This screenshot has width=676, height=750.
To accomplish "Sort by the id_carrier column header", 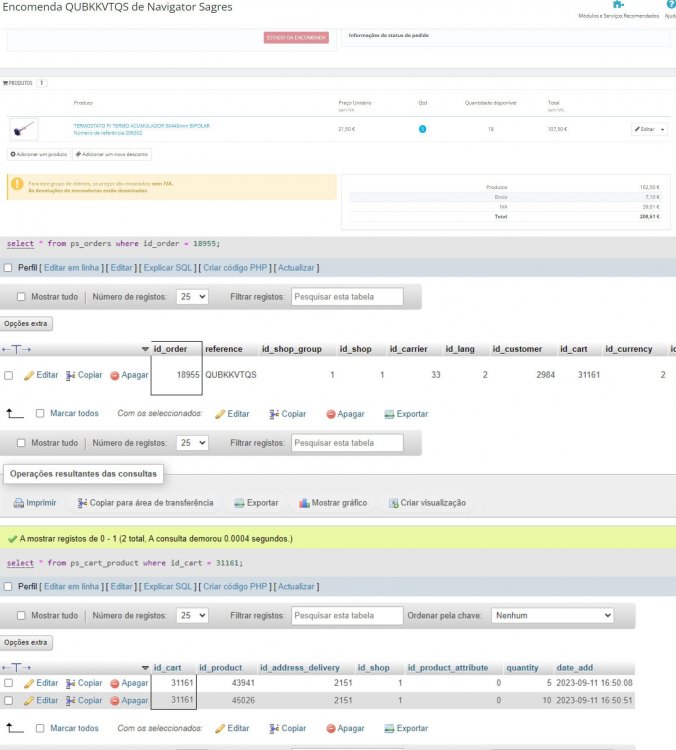I will pos(408,349).
